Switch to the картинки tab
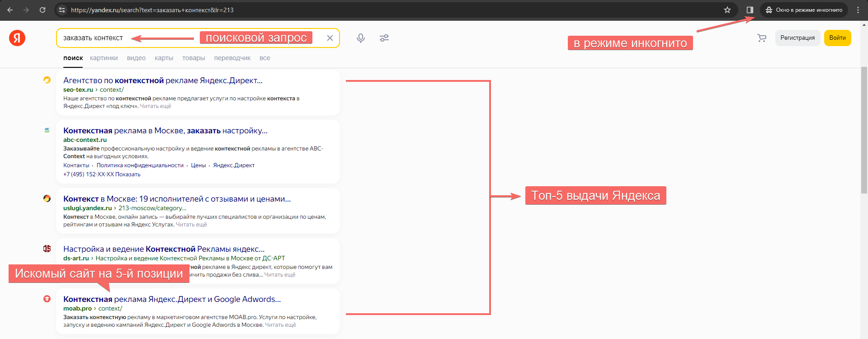868x339 pixels. click(104, 58)
